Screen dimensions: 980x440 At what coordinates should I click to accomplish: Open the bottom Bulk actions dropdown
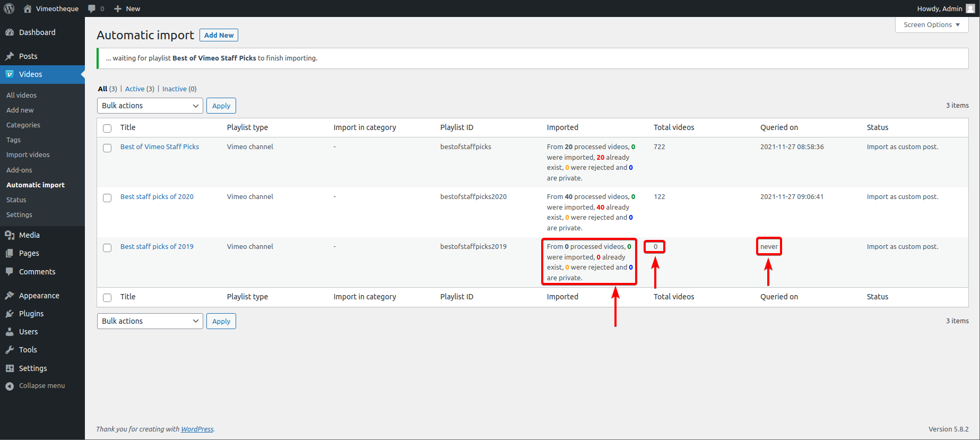[x=150, y=321]
